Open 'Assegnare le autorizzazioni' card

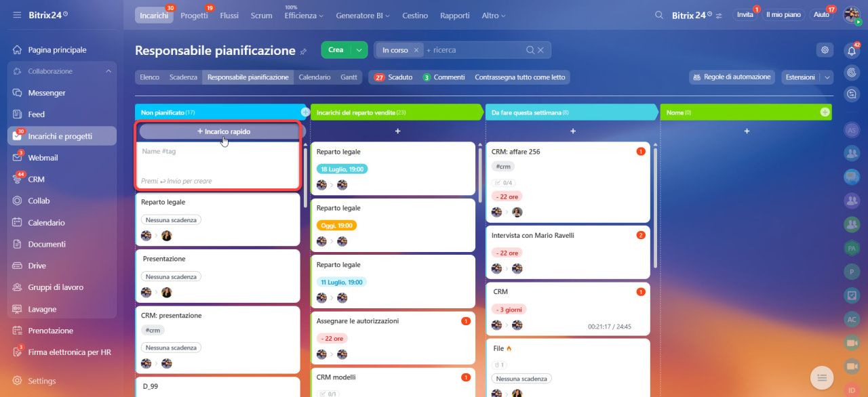click(x=393, y=338)
